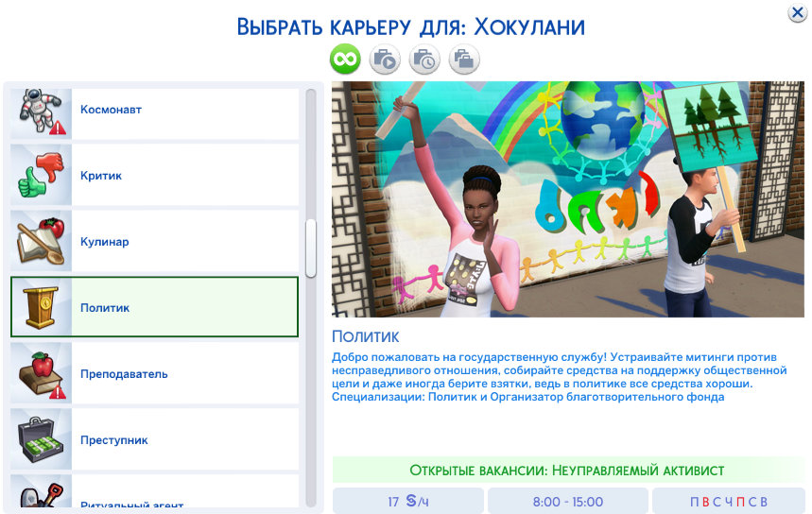This screenshot has height=514, width=812.
Task: Click the protest preview image
Action: (567, 198)
